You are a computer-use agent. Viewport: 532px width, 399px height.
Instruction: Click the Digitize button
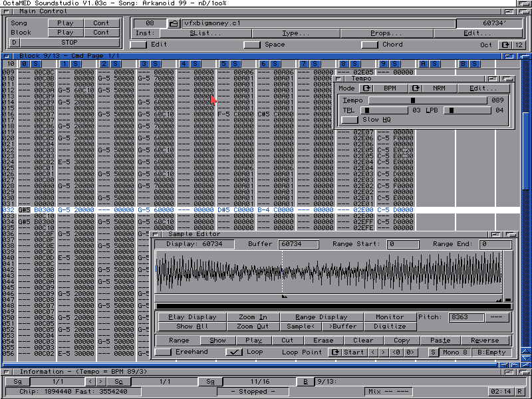pyautogui.click(x=390, y=327)
